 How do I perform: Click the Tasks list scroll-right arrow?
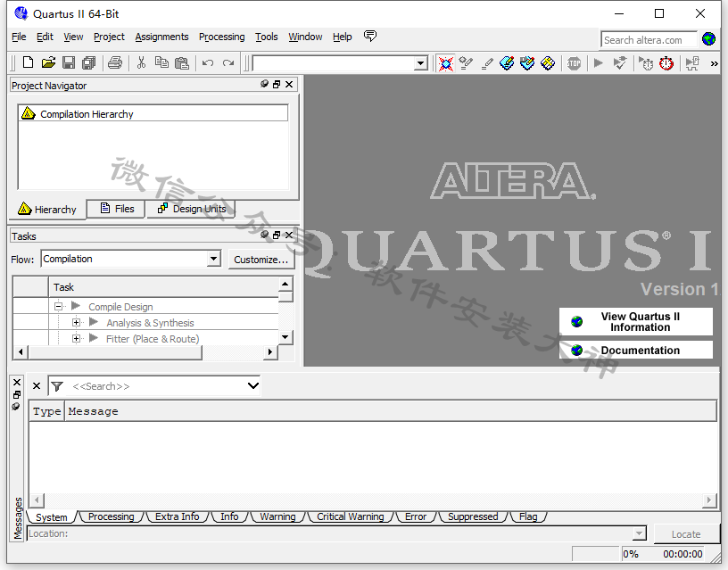[270, 351]
